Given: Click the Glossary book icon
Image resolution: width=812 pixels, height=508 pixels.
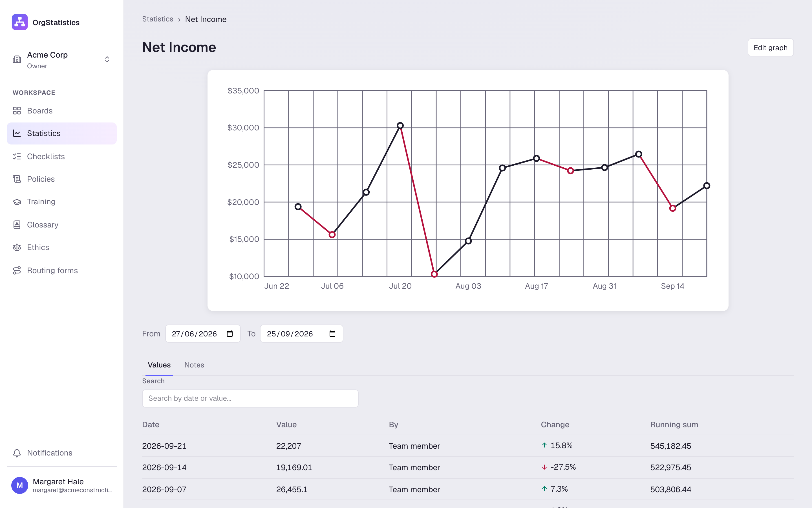Looking at the screenshot, I should click(x=17, y=224).
